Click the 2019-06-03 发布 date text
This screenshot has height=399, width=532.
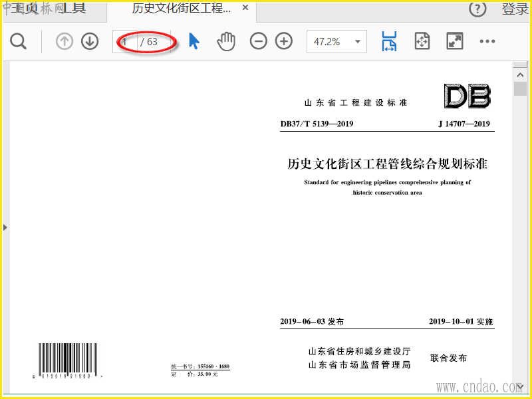(x=312, y=322)
